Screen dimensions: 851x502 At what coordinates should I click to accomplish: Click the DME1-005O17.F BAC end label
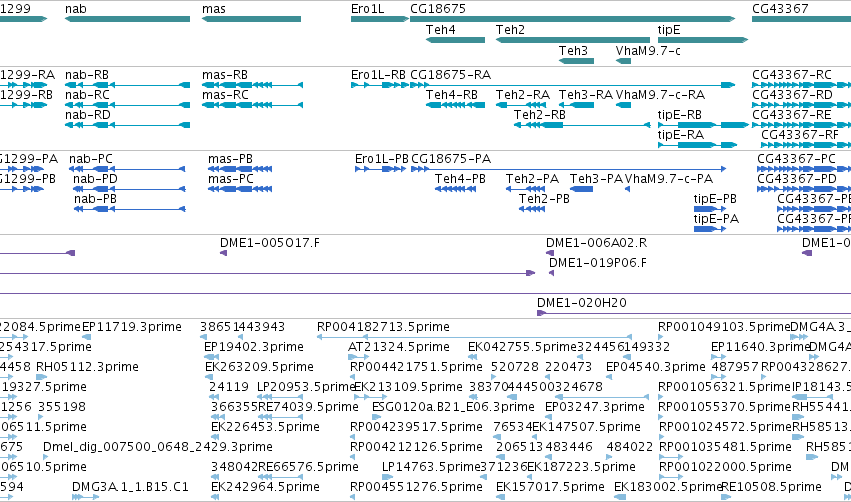(x=270, y=243)
